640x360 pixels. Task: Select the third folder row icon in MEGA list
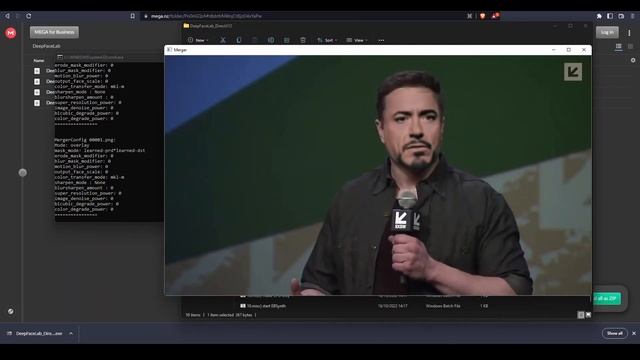coord(37,92)
